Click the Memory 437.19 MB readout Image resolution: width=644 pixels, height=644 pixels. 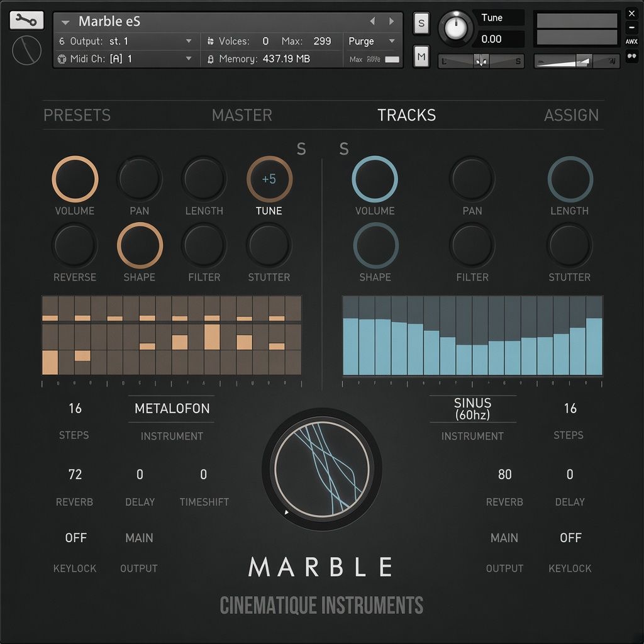pyautogui.click(x=286, y=58)
